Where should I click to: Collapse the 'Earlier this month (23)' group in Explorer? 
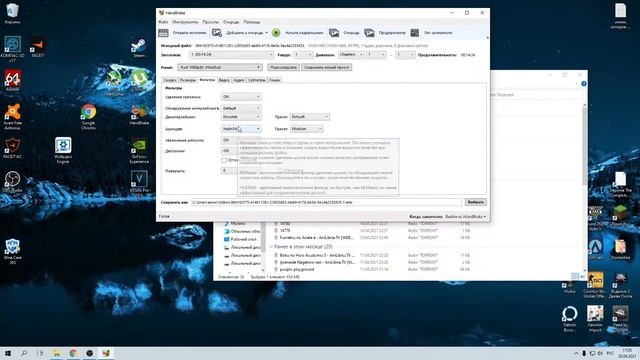click(x=271, y=247)
